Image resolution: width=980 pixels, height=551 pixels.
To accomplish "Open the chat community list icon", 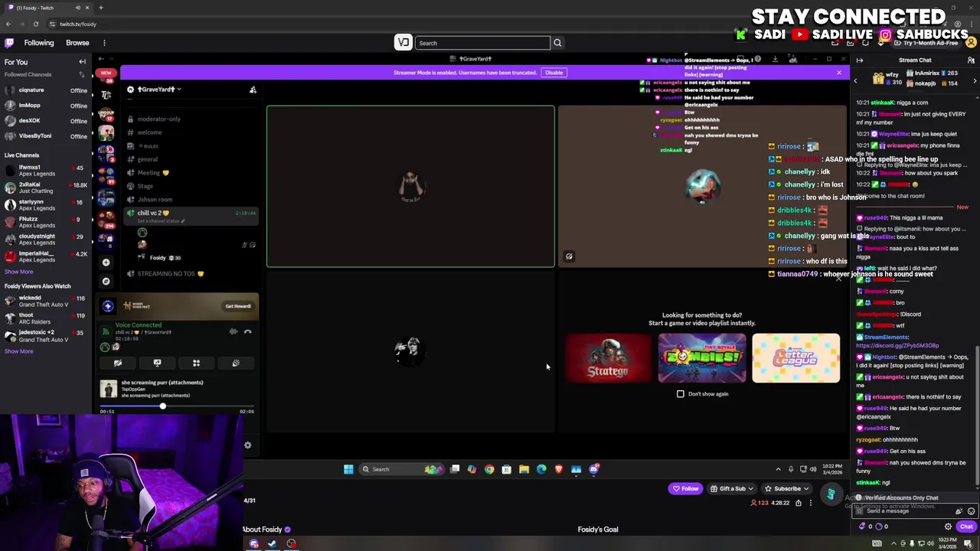I will tap(971, 60).
